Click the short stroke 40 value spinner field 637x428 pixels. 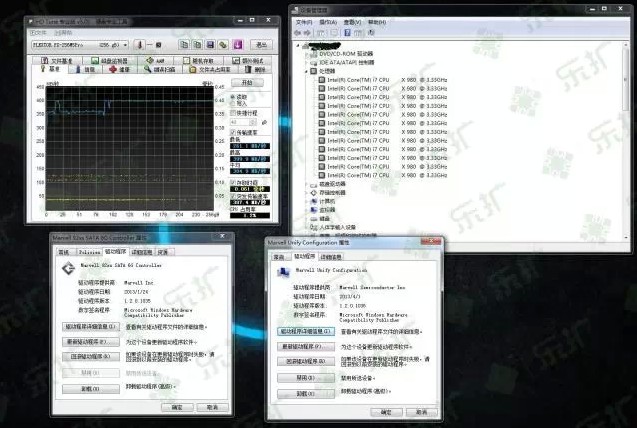243,122
